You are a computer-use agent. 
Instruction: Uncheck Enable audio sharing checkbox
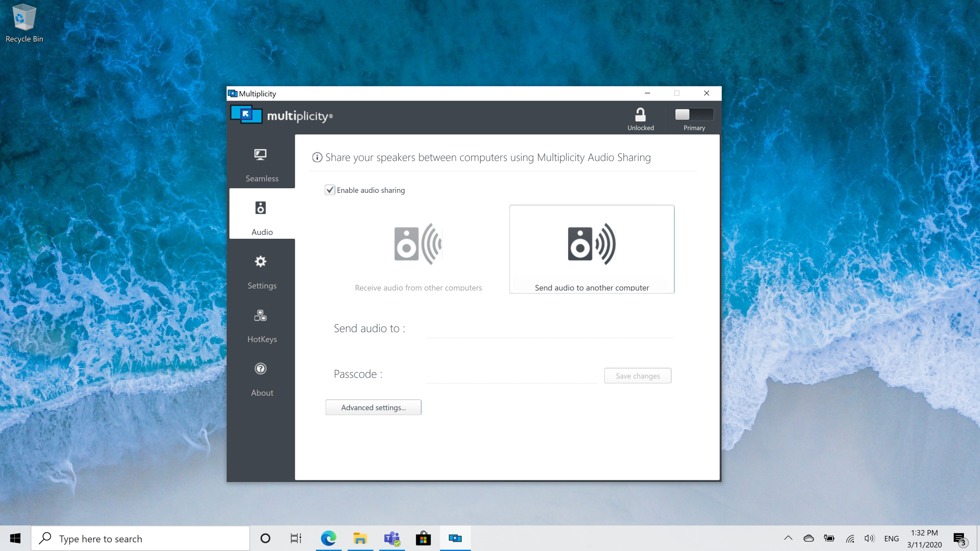(330, 190)
